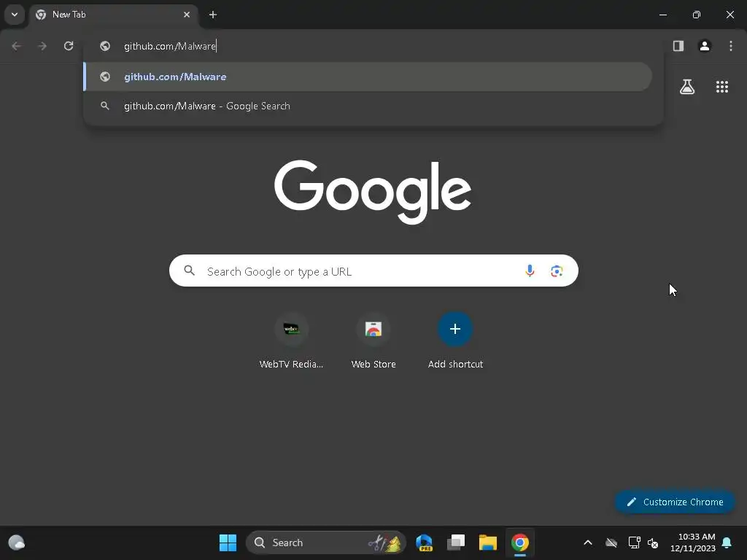Search by image with Google Lens icon
The width and height of the screenshot is (747, 560).
(x=557, y=271)
